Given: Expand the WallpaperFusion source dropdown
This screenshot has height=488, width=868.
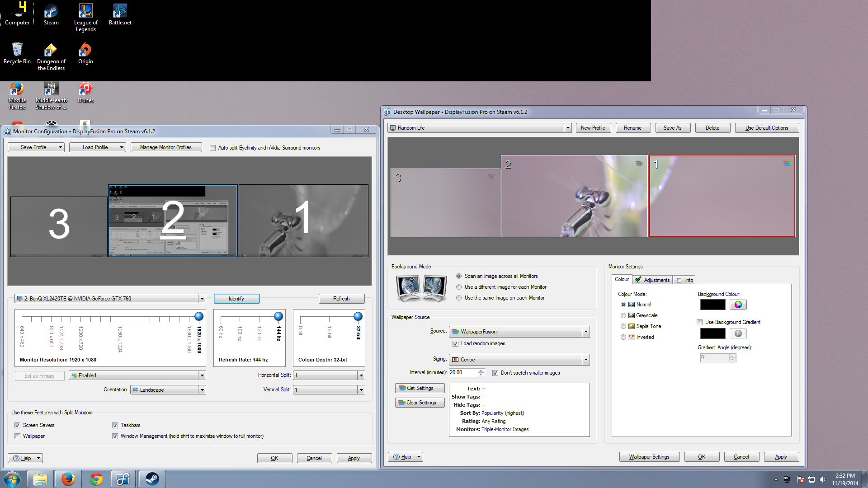Looking at the screenshot, I should tap(586, 332).
